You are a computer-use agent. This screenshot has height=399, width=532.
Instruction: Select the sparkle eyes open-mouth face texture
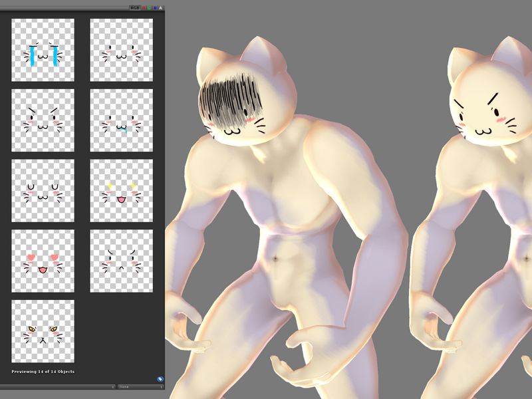tap(121, 191)
